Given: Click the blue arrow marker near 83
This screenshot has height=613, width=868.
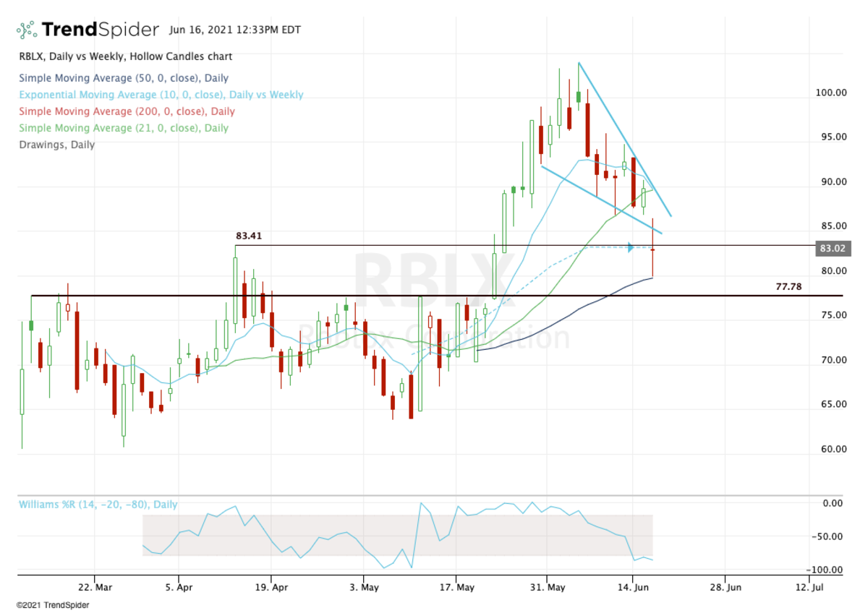Looking at the screenshot, I should pyautogui.click(x=631, y=248).
